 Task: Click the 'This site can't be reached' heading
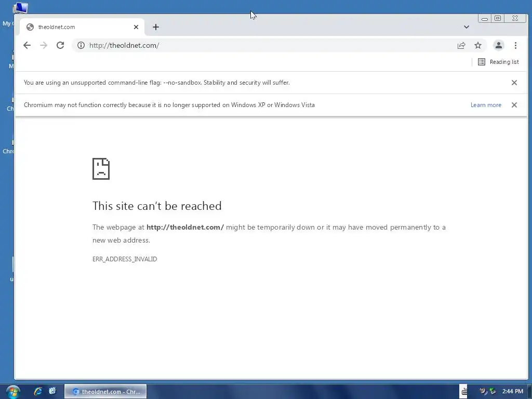157,206
